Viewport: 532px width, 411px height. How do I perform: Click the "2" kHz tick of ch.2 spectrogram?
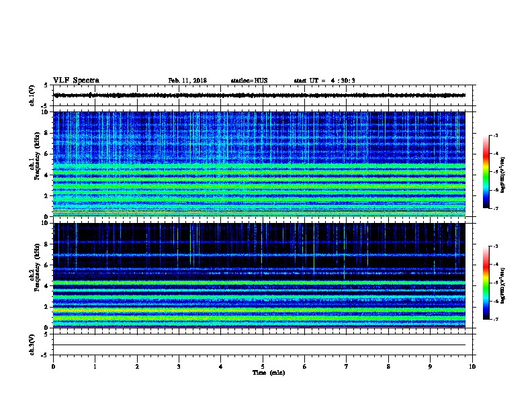pos(47,307)
